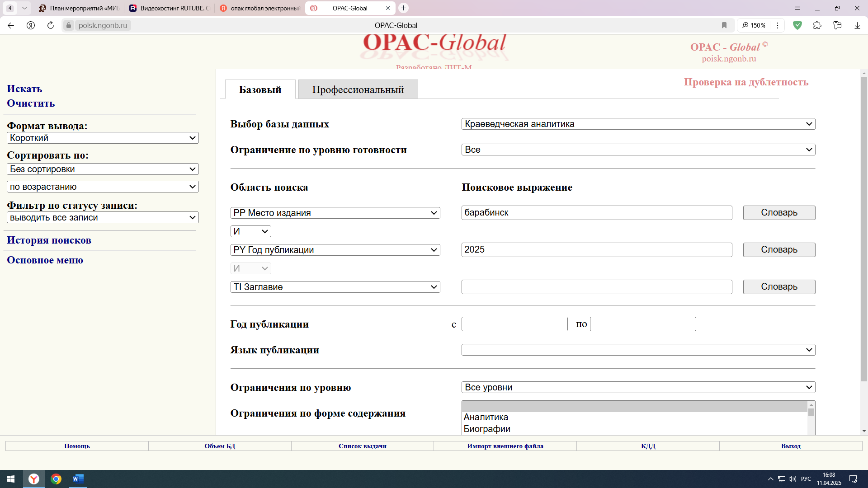Click the 'Искать' link
The height and width of the screenshot is (488, 868).
(24, 89)
